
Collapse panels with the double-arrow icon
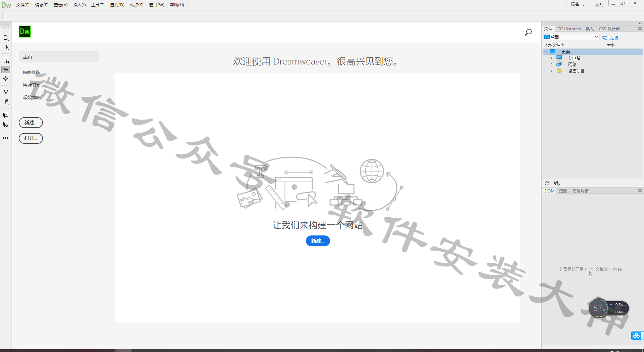click(x=640, y=24)
